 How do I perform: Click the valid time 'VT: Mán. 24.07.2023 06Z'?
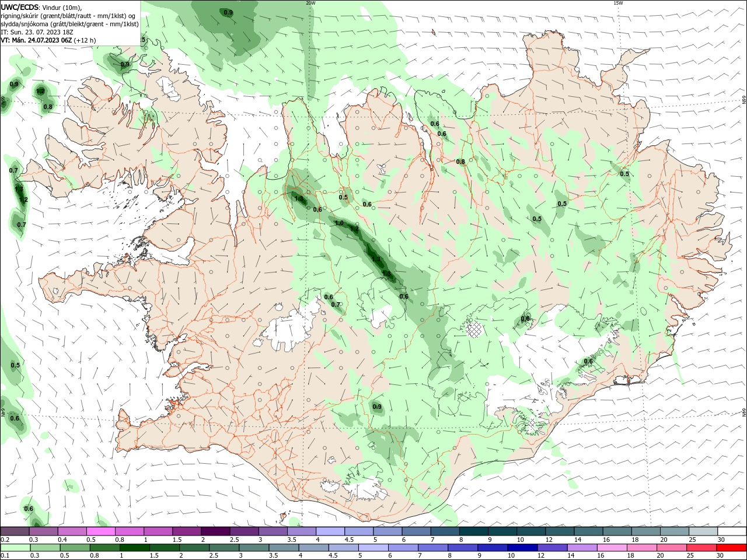pyautogui.click(x=36, y=40)
